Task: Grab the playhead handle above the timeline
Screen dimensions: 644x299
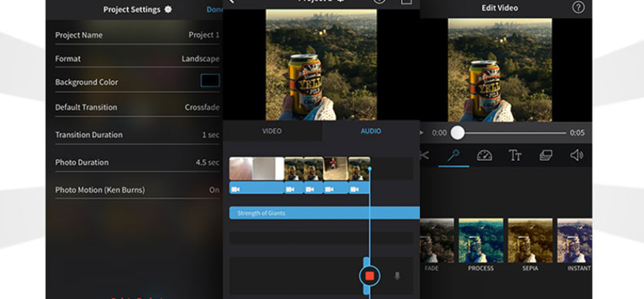Action: (x=370, y=168)
